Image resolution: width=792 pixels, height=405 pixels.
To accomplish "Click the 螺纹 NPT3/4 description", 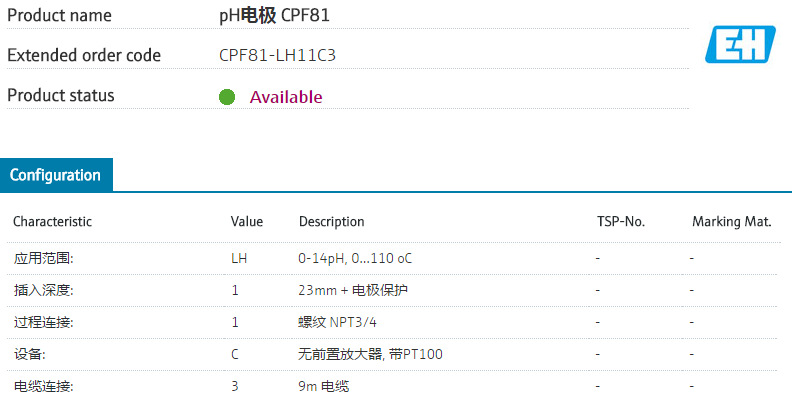I will point(339,322).
